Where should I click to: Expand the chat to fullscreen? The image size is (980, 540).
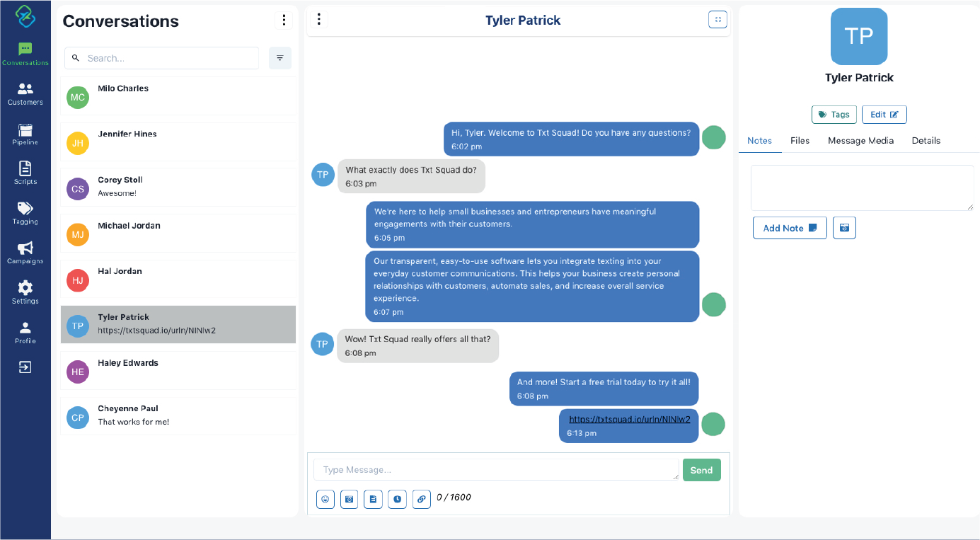point(717,20)
